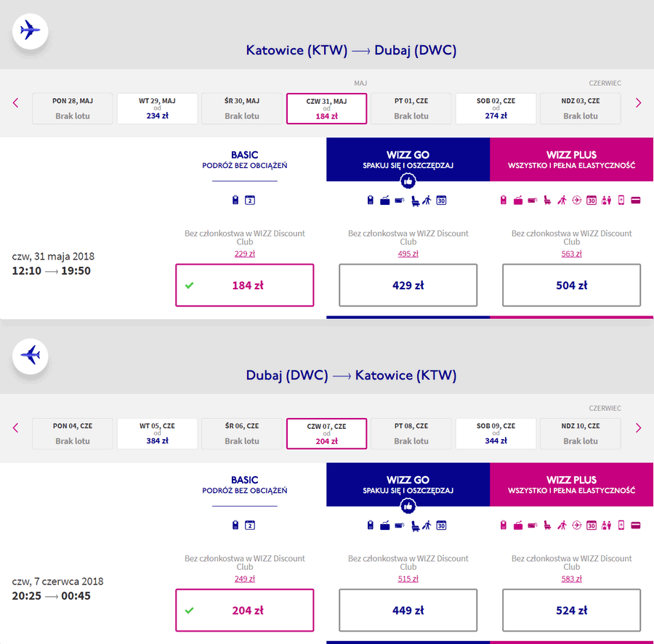This screenshot has height=644, width=654.
Task: Open the 583 zł non-member price link
Action: pyautogui.click(x=571, y=579)
